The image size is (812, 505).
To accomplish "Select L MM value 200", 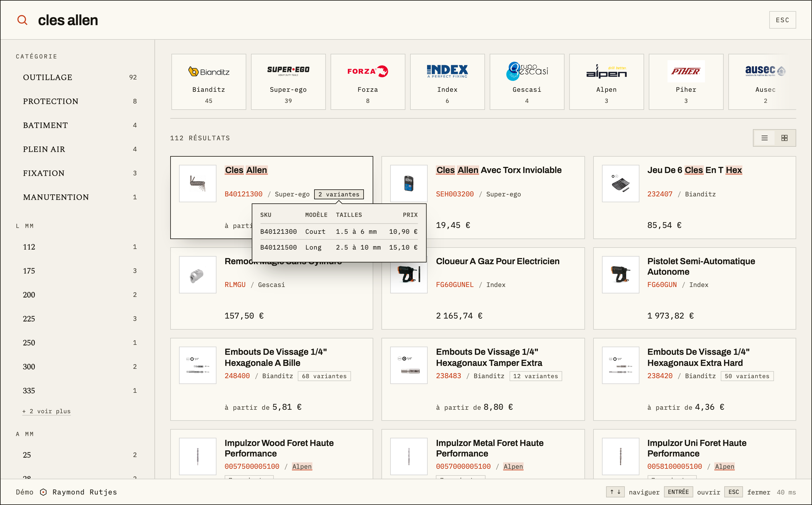I will tap(80, 295).
